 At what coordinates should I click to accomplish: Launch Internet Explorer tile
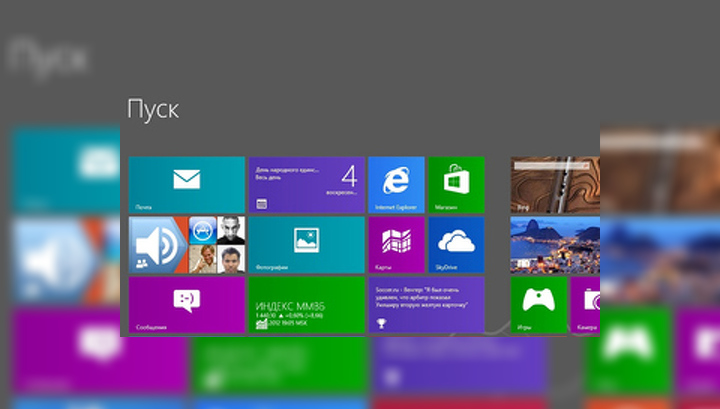pos(396,185)
